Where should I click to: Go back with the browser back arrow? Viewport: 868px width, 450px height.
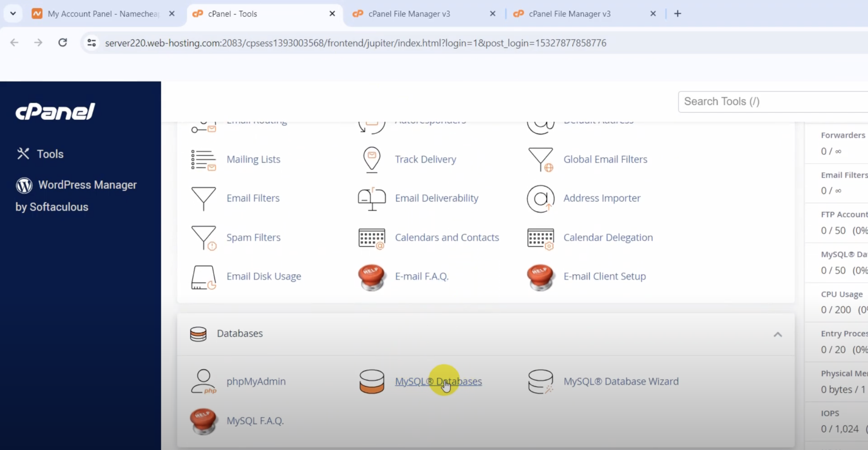point(14,43)
